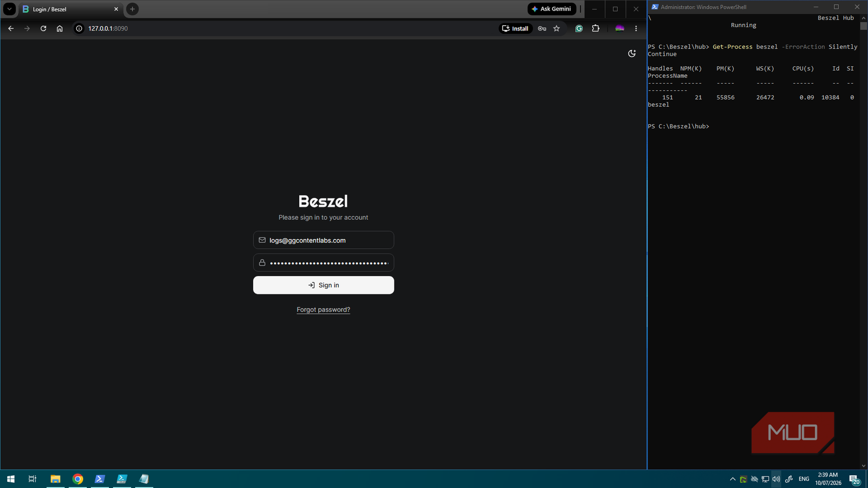The width and height of the screenshot is (868, 488).
Task: Click the PowerShell window title icon
Action: (655, 7)
